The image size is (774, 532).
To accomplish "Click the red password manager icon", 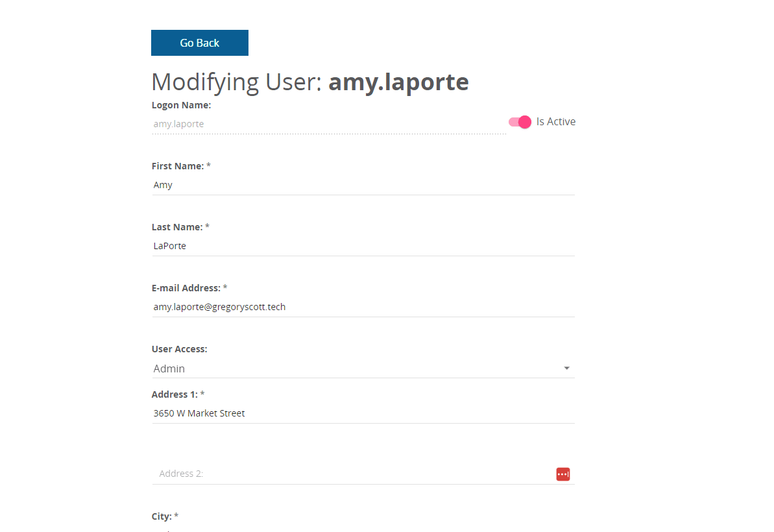I will pos(562,474).
